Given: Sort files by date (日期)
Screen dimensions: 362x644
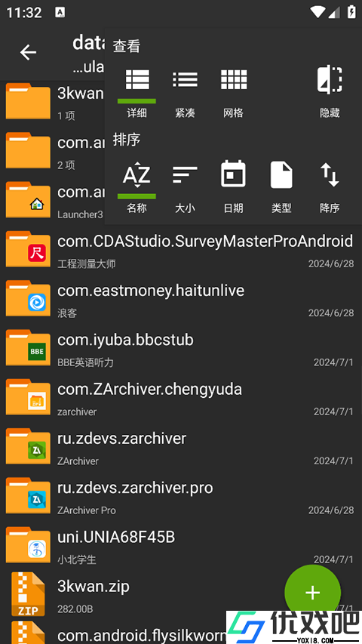Looking at the screenshot, I should click(x=234, y=188).
